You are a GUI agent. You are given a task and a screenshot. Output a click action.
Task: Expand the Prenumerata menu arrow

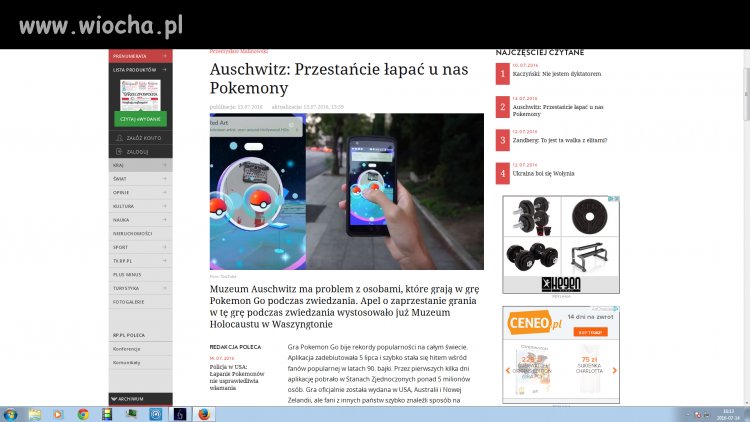tap(165, 56)
